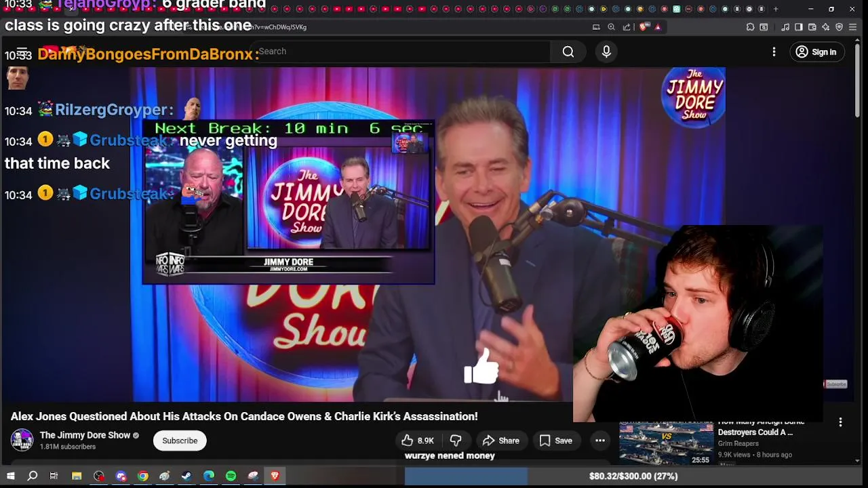Click the address bar share icon
Image resolution: width=868 pixels, height=488 pixels.
tap(627, 27)
